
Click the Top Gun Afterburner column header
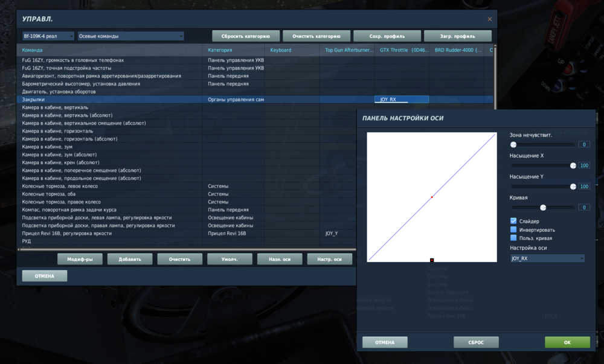[x=347, y=50]
